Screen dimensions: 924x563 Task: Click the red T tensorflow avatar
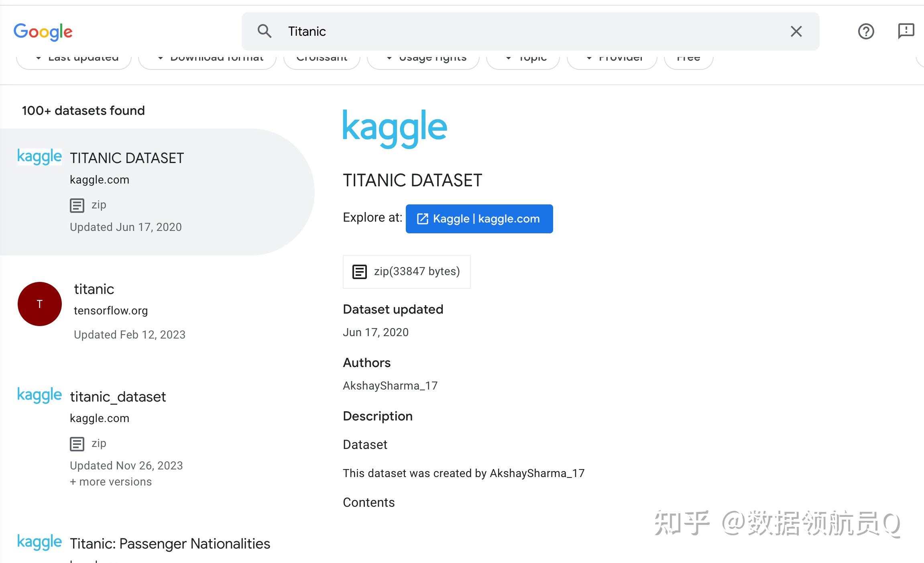coord(40,304)
